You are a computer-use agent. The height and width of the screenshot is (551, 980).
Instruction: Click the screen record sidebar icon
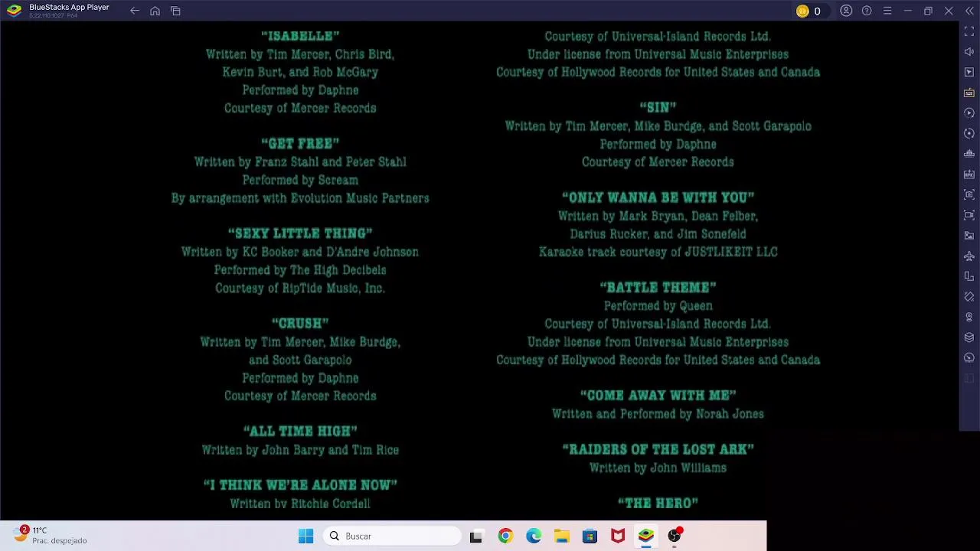point(969,215)
